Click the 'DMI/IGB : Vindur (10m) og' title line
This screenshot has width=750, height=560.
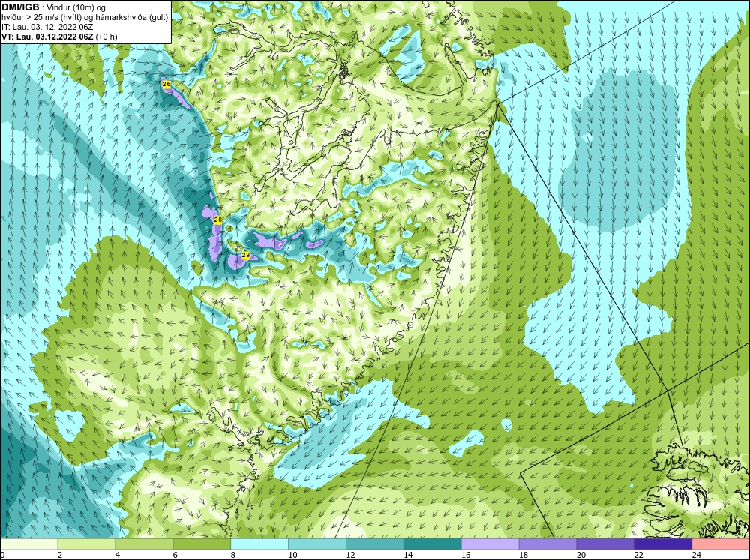click(53, 7)
